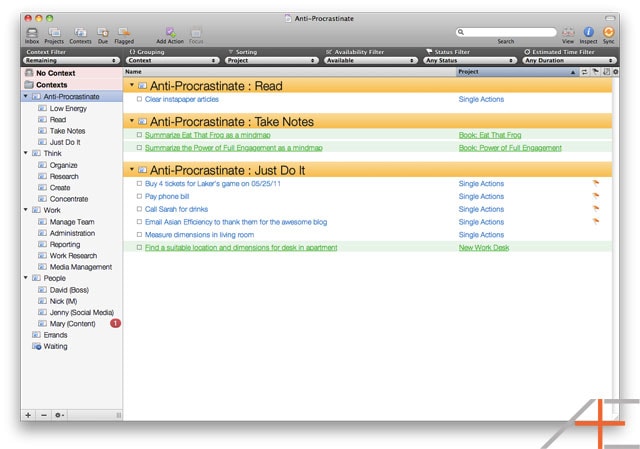The height and width of the screenshot is (449, 640).
Task: Click the remove context minus button
Action: tap(44, 415)
